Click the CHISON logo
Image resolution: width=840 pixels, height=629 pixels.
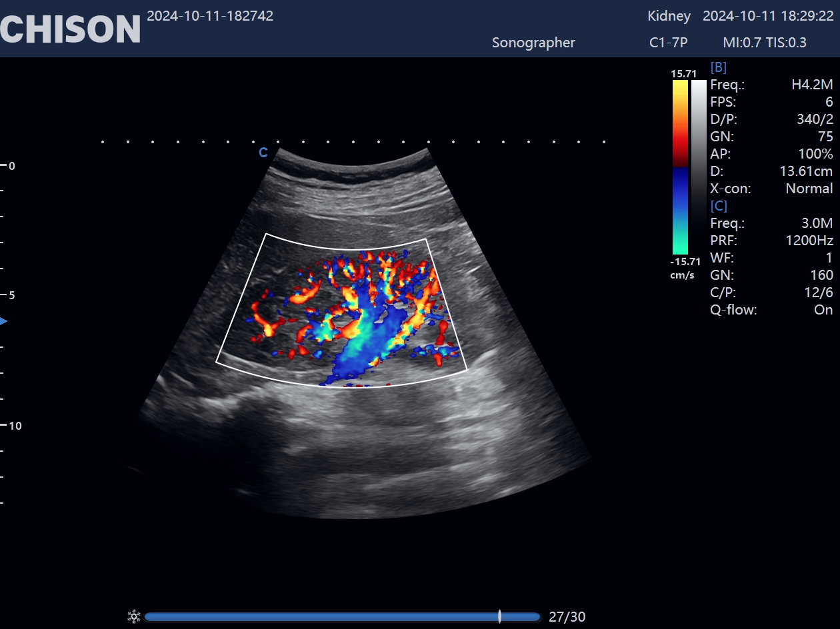(x=70, y=29)
